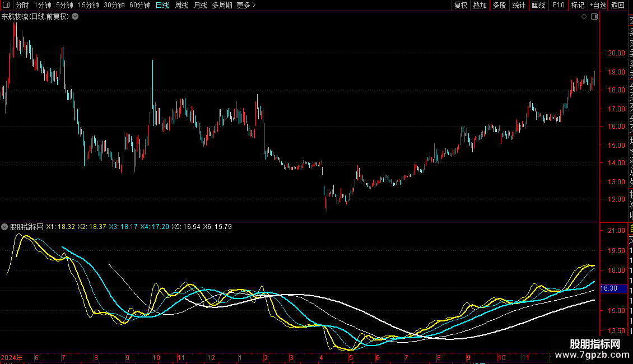Click the X5: 16.54 indicator value

pos(186,227)
